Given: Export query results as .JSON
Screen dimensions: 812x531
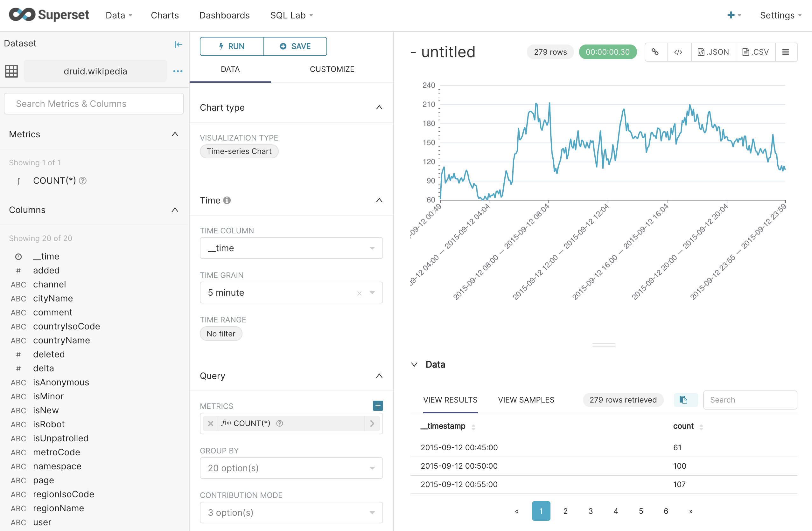Looking at the screenshot, I should coord(713,52).
